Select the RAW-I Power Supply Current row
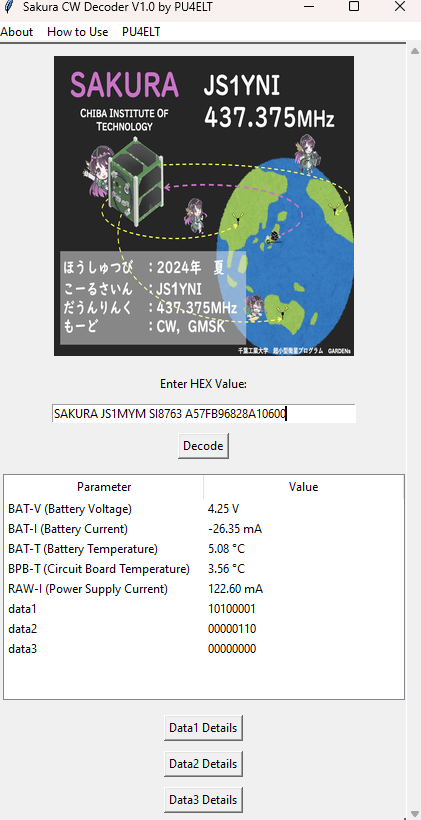421x820 pixels. point(204,589)
